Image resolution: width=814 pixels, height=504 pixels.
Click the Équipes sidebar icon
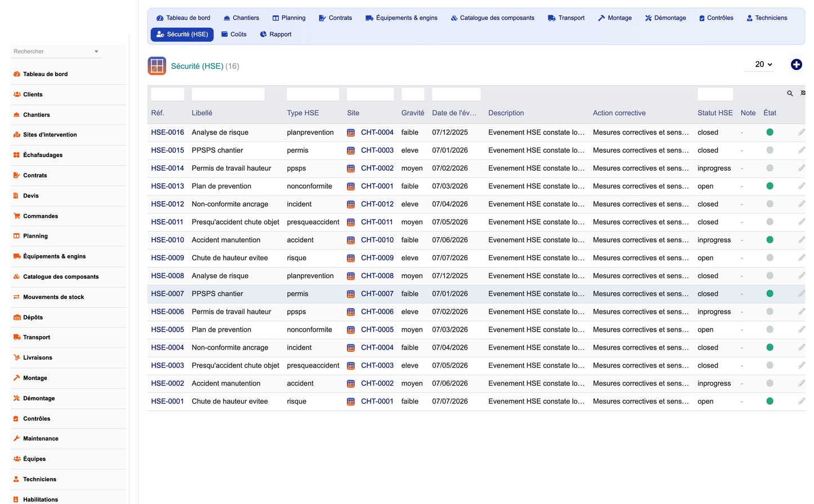[x=17, y=459]
